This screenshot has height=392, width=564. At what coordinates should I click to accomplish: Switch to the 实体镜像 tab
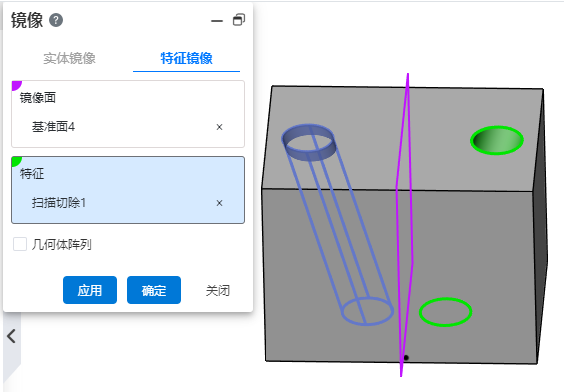pos(69,58)
